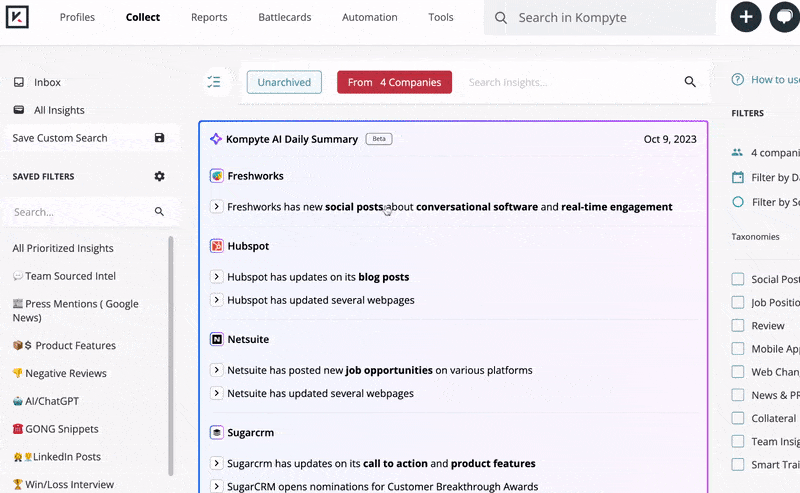Focus the Search Insights input field

572,82
